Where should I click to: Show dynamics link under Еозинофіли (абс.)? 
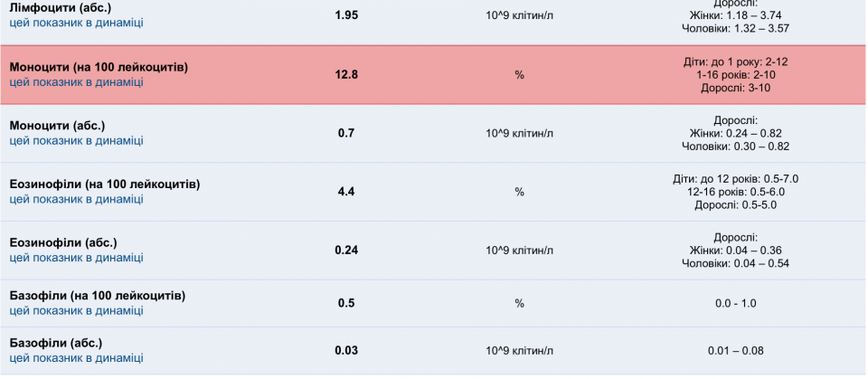76,258
